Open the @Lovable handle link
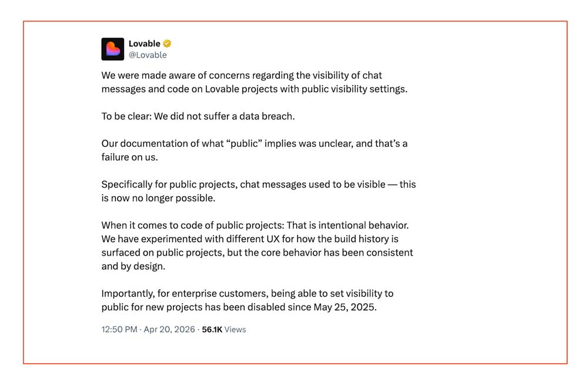The height and width of the screenshot is (382, 588). click(148, 55)
